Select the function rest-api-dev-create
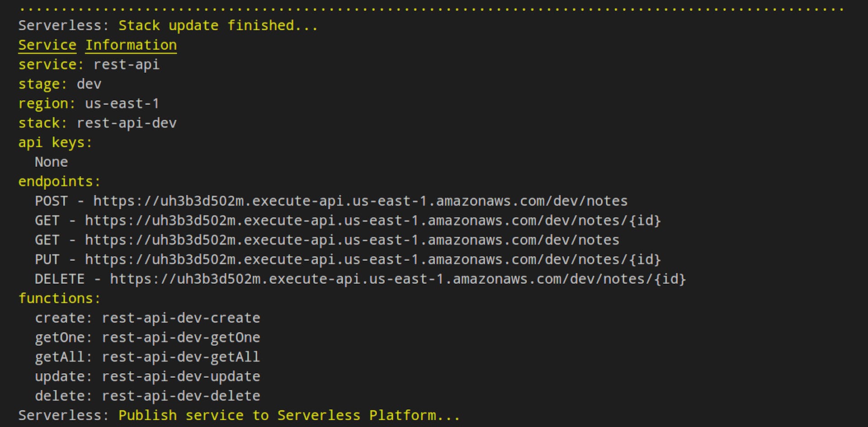This screenshot has height=427, width=868. (180, 318)
